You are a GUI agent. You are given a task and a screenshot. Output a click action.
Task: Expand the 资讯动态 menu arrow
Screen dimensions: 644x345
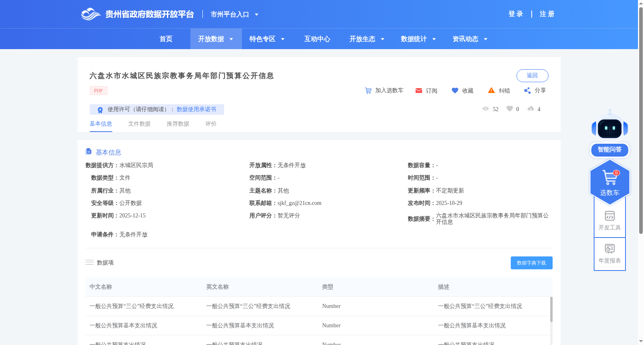tap(485, 39)
